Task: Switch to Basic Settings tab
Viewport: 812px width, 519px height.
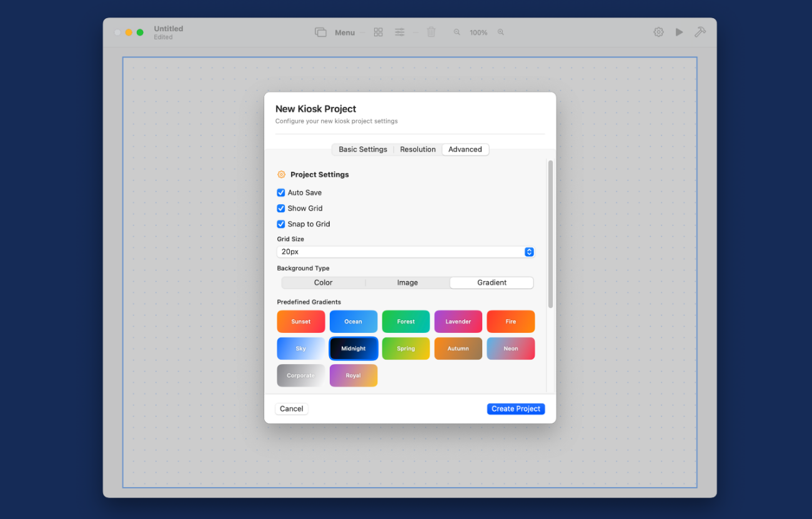Action: (363, 149)
